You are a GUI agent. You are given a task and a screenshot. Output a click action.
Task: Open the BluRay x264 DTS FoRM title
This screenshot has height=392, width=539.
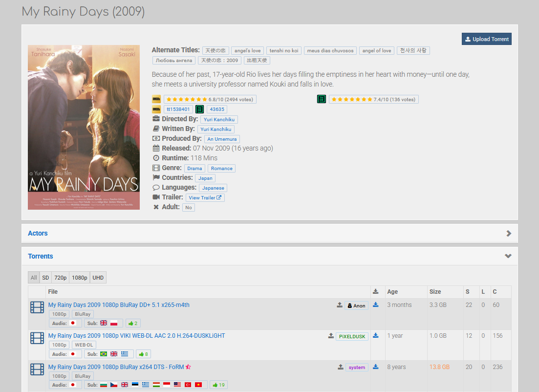pos(116,367)
